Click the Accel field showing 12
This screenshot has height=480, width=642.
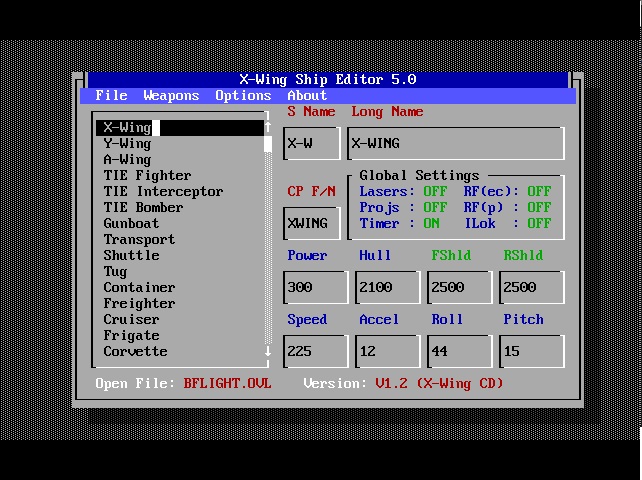click(x=388, y=351)
